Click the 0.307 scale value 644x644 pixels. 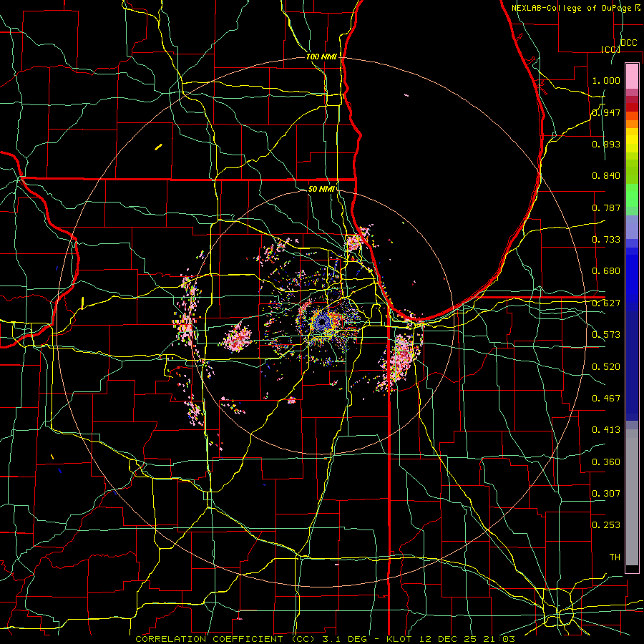(606, 493)
